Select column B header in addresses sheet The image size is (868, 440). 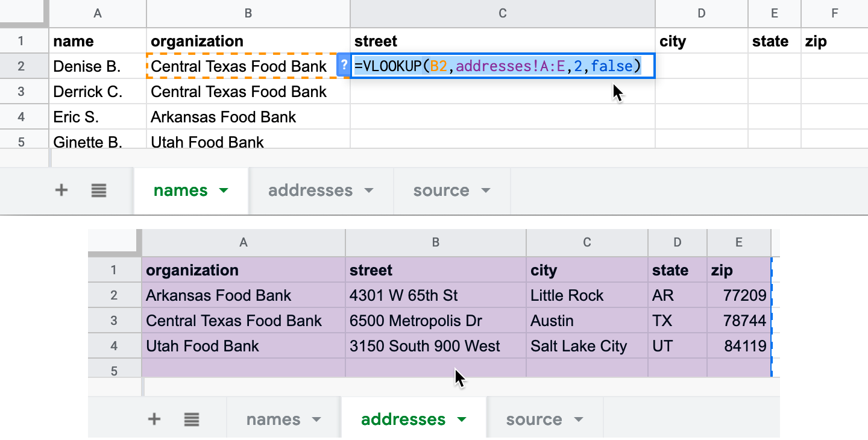(x=436, y=242)
